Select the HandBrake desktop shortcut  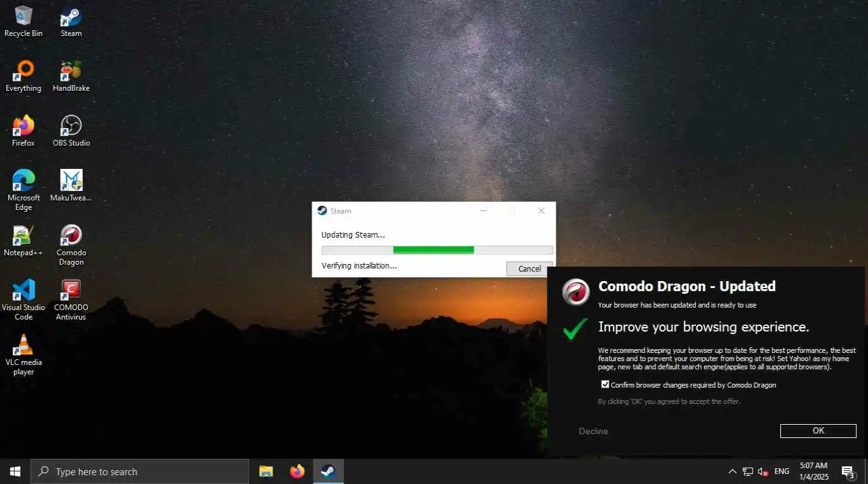pyautogui.click(x=71, y=76)
